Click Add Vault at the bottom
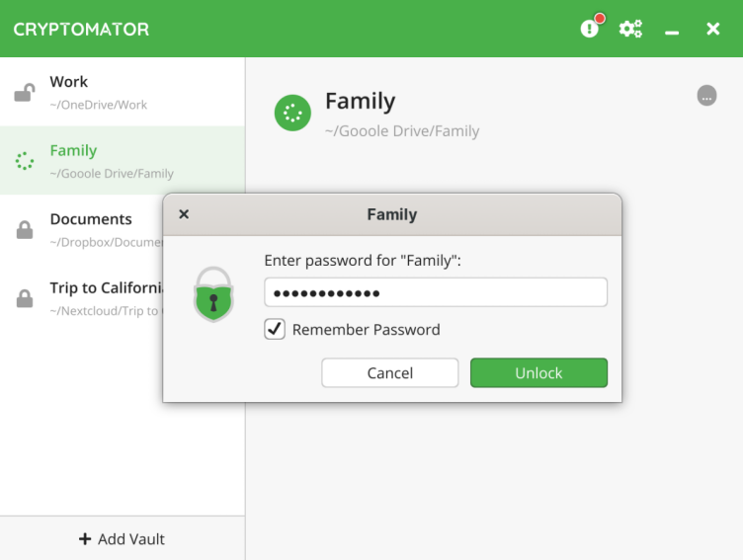743x560 pixels. point(123,539)
